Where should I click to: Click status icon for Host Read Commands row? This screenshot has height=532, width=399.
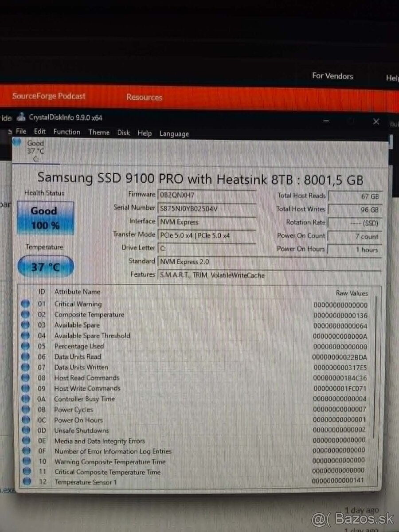click(25, 378)
